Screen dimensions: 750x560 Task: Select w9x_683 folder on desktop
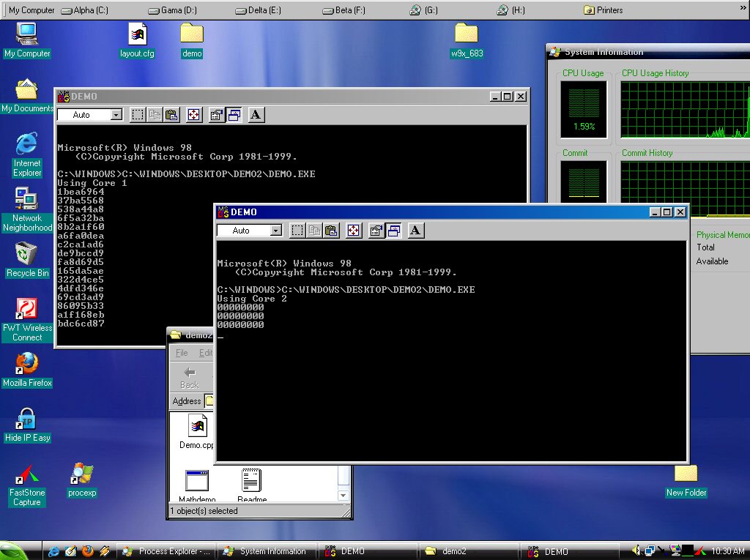click(467, 40)
